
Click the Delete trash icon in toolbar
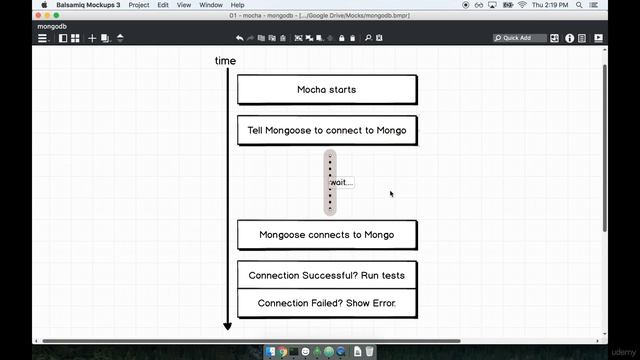tap(353, 38)
